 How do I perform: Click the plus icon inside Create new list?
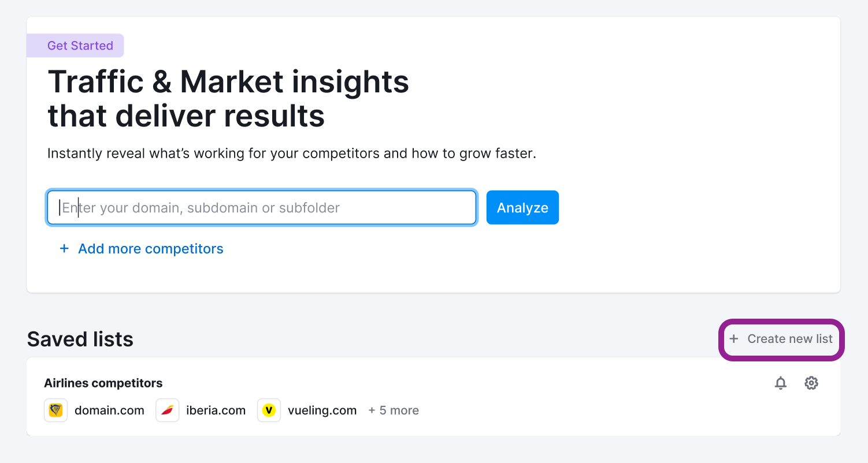[x=733, y=339]
